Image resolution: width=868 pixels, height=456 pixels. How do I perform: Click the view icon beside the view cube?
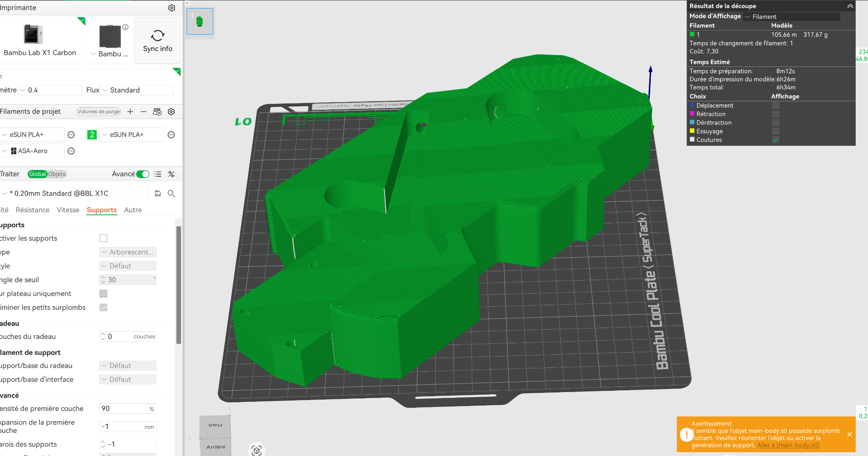click(x=256, y=450)
